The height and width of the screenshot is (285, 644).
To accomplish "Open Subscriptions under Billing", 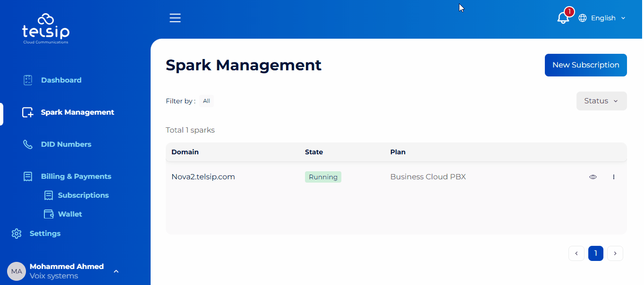I will click(83, 195).
